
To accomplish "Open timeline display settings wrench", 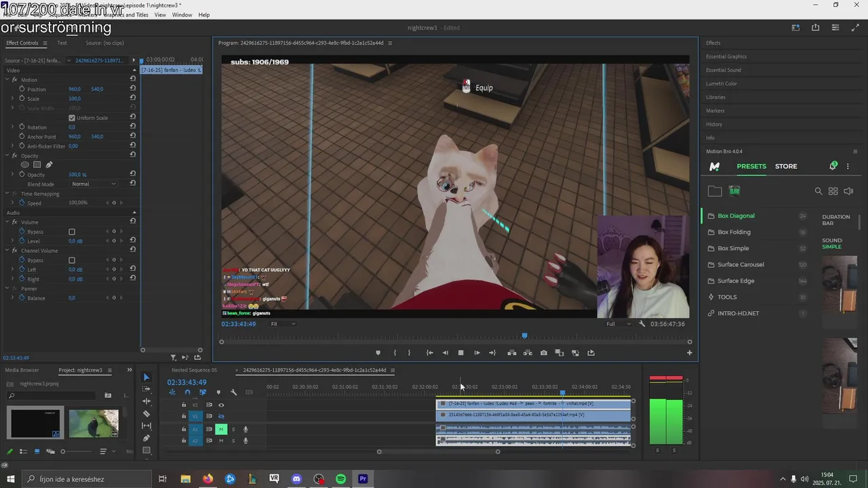I will coord(233,392).
